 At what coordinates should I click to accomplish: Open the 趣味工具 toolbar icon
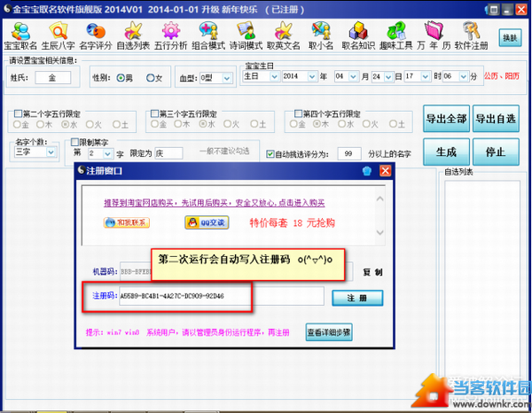tap(396, 35)
